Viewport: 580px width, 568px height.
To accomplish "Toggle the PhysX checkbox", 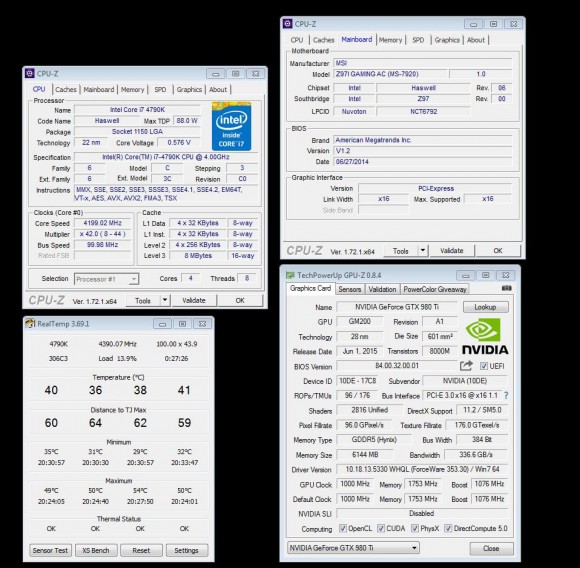I will click(415, 528).
